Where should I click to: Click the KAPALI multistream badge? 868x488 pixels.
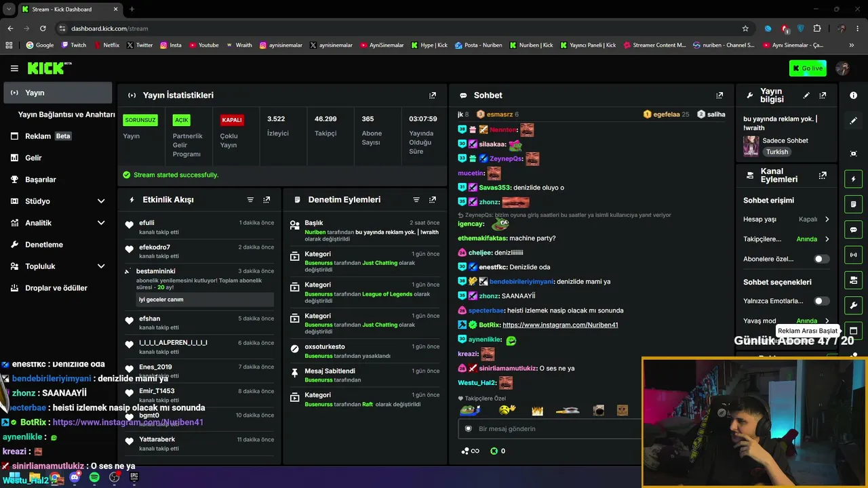[232, 120]
